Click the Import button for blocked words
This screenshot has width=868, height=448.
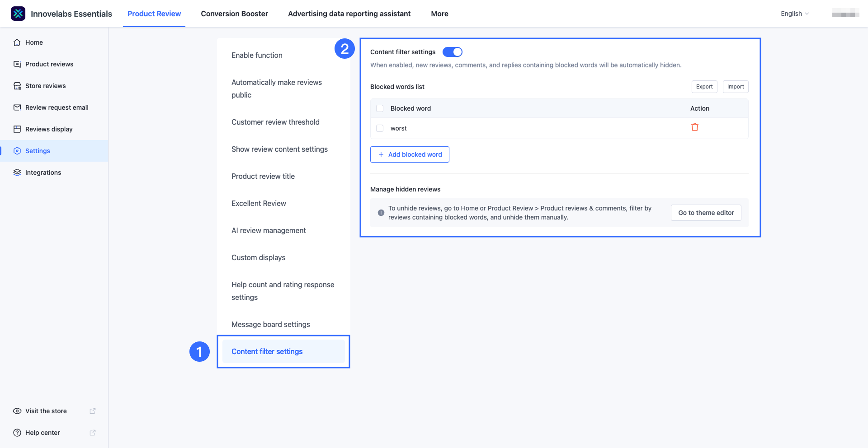coord(736,87)
